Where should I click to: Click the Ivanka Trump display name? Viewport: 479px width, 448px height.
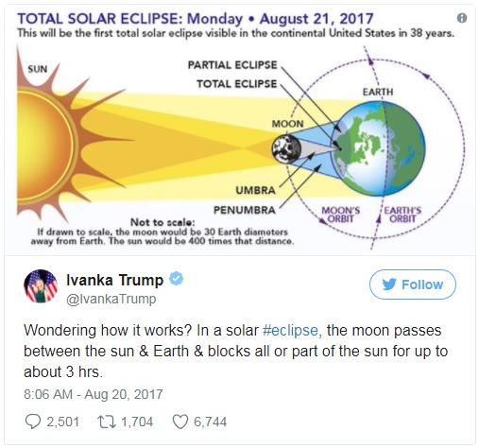pyautogui.click(x=115, y=280)
